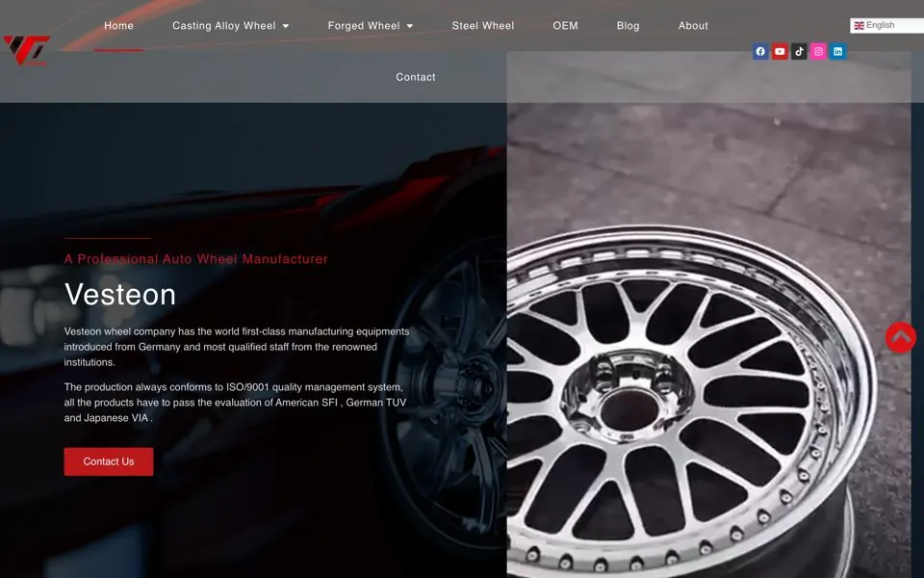Viewport: 924px width, 578px height.
Task: Open the TikTok social icon
Action: (799, 52)
